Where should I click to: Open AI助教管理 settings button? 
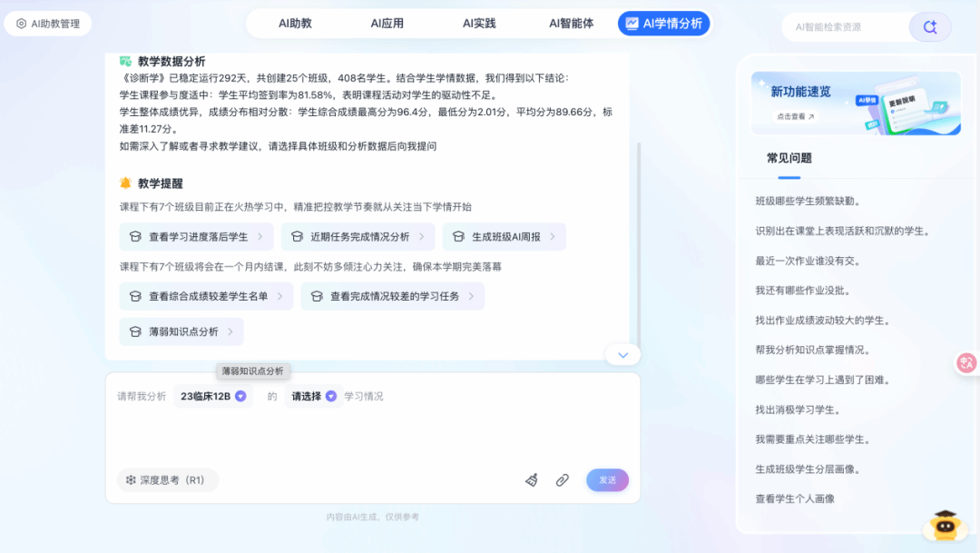coord(48,24)
